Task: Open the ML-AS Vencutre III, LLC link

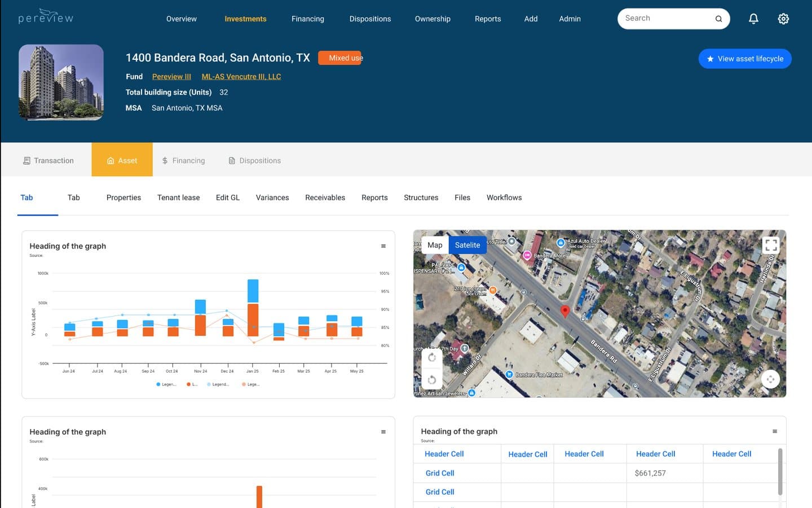Action: [241, 77]
